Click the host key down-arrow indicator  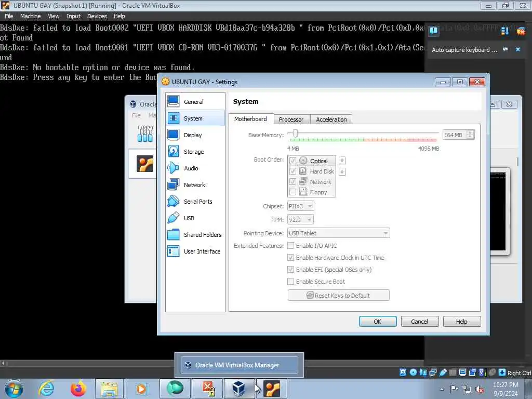pos(502,372)
